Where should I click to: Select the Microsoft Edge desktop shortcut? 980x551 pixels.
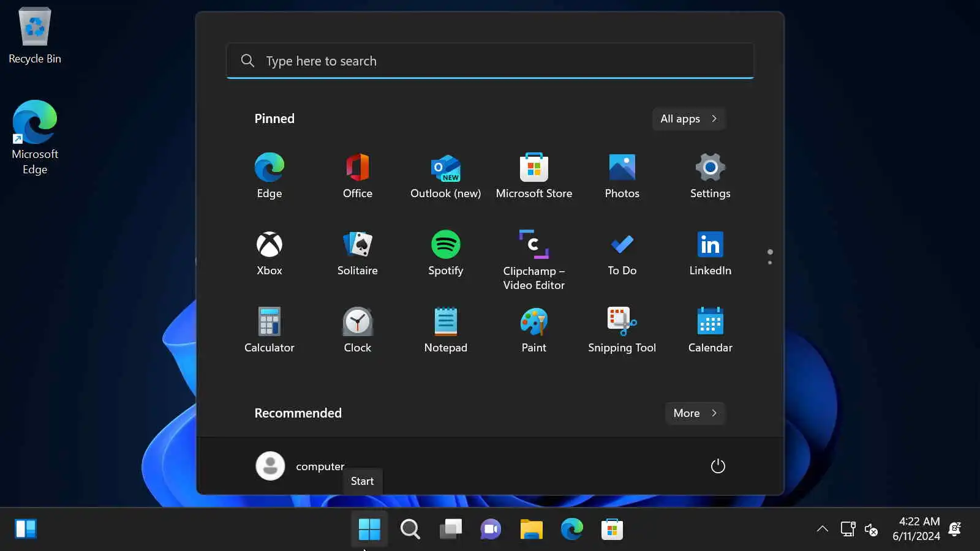35,138
